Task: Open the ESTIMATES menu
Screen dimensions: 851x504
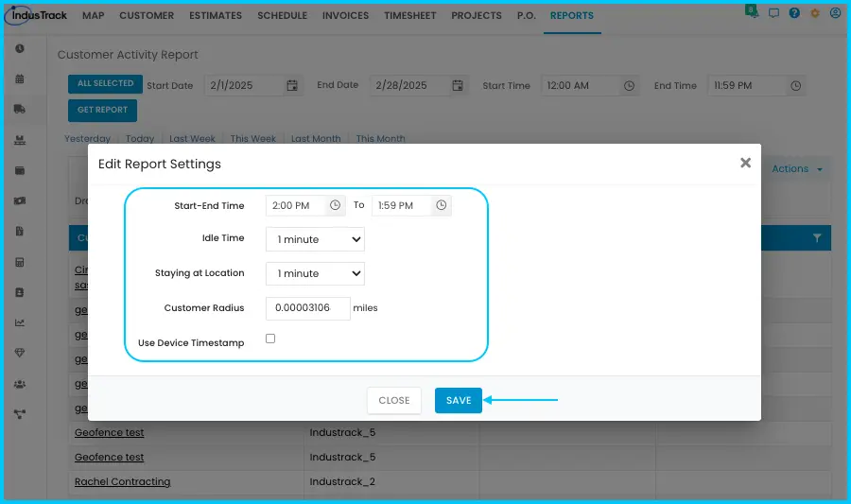Action: click(x=216, y=16)
